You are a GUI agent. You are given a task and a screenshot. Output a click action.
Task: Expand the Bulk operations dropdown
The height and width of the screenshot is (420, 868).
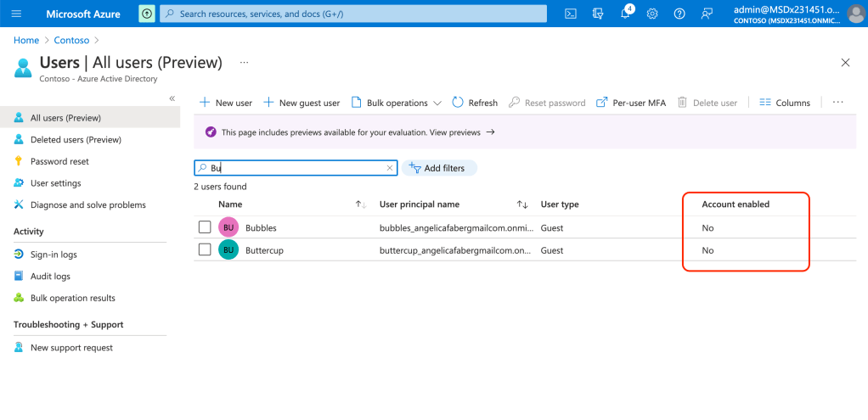(x=397, y=103)
